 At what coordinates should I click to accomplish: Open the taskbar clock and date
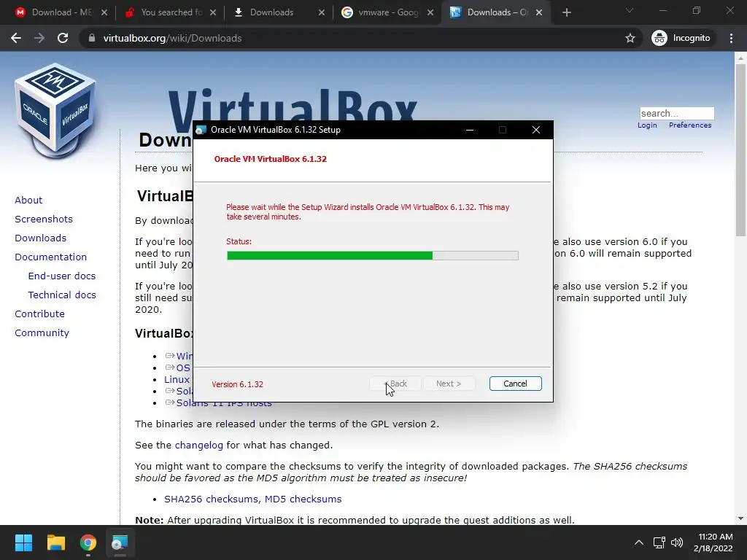click(x=713, y=542)
